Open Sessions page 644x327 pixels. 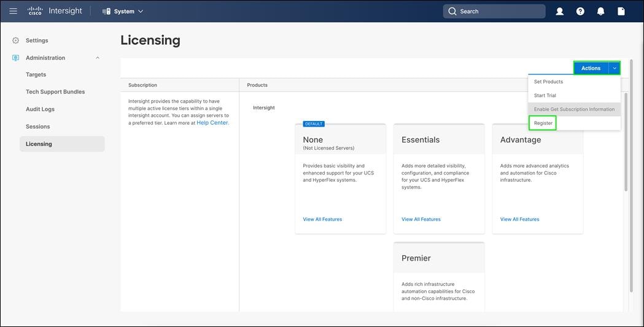(x=38, y=126)
